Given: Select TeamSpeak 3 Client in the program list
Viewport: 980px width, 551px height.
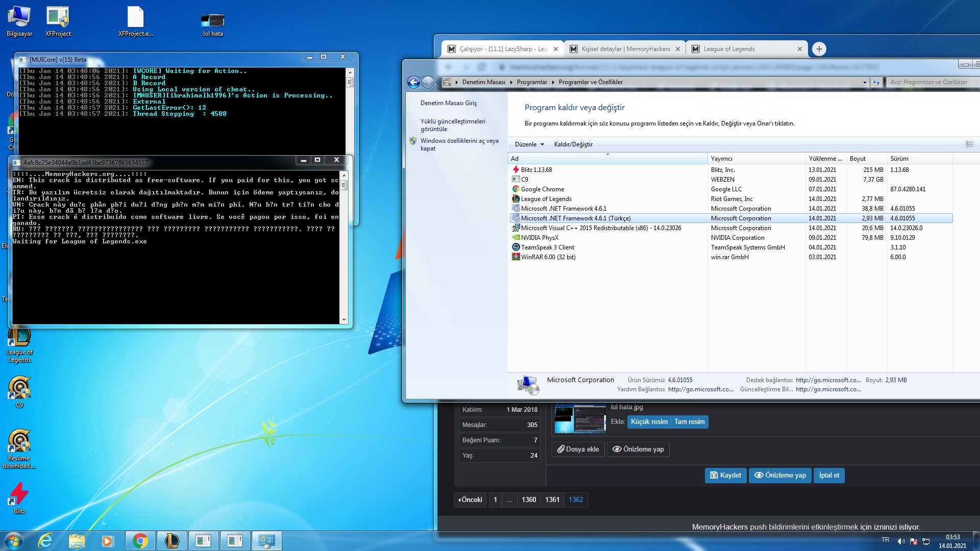Looking at the screenshot, I should click(731, 247).
